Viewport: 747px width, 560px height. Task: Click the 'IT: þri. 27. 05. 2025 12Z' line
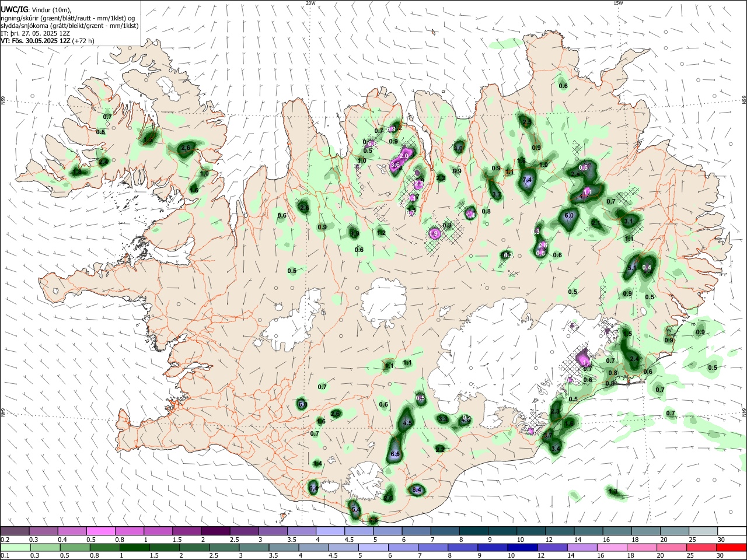(x=35, y=33)
